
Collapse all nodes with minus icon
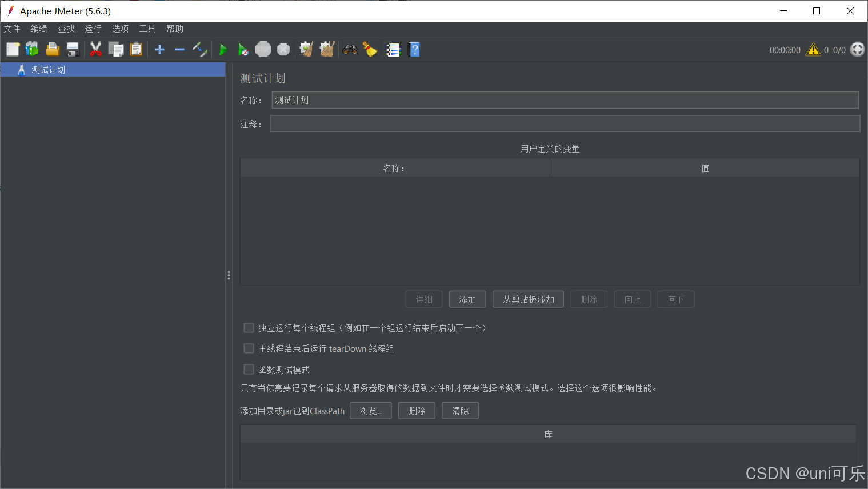(x=179, y=50)
